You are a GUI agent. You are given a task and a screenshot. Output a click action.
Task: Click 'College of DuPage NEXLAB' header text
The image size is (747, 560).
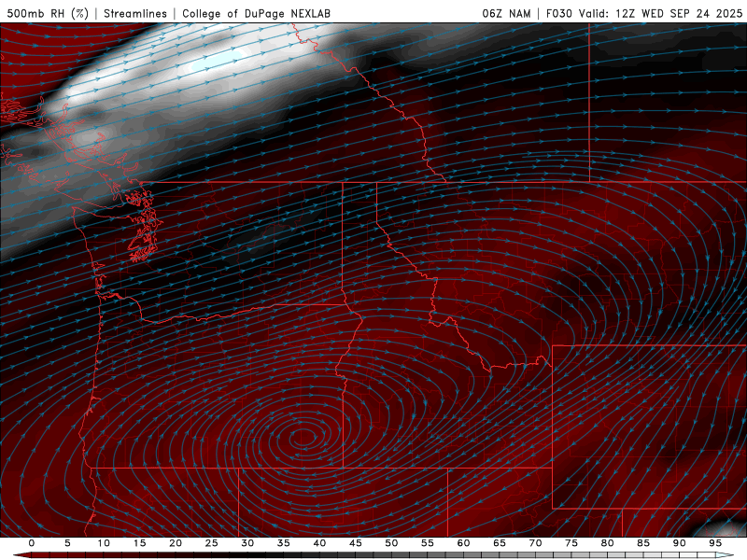pos(256,13)
